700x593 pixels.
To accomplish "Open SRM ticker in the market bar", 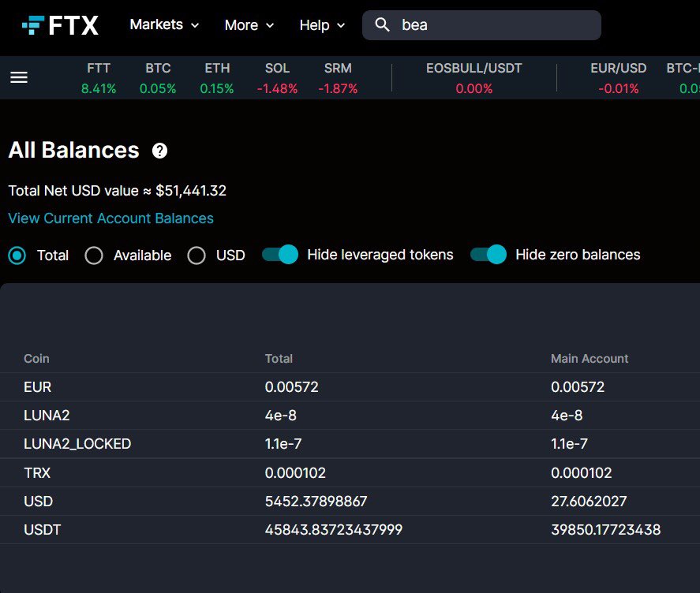I will pos(338,78).
